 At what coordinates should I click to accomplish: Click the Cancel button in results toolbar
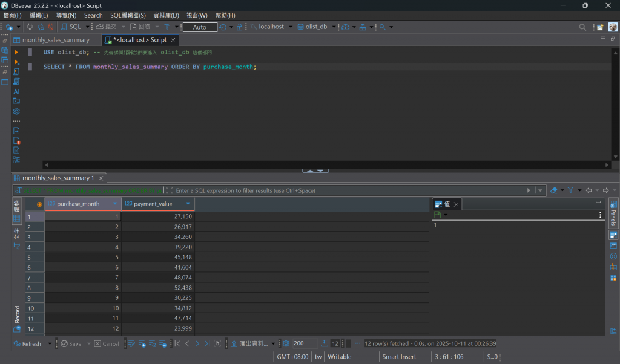tap(107, 344)
